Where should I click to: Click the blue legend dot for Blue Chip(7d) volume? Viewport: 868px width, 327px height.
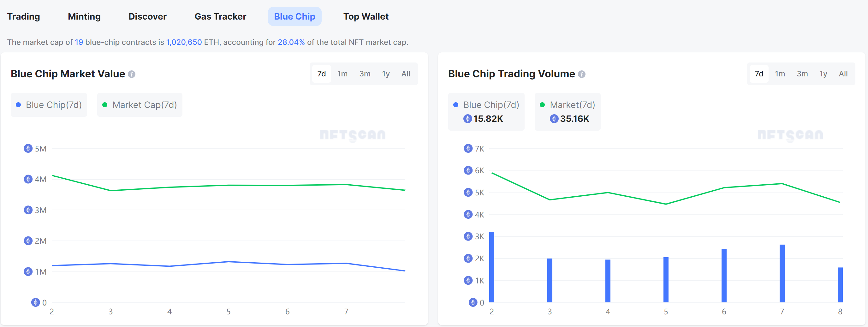pos(455,105)
